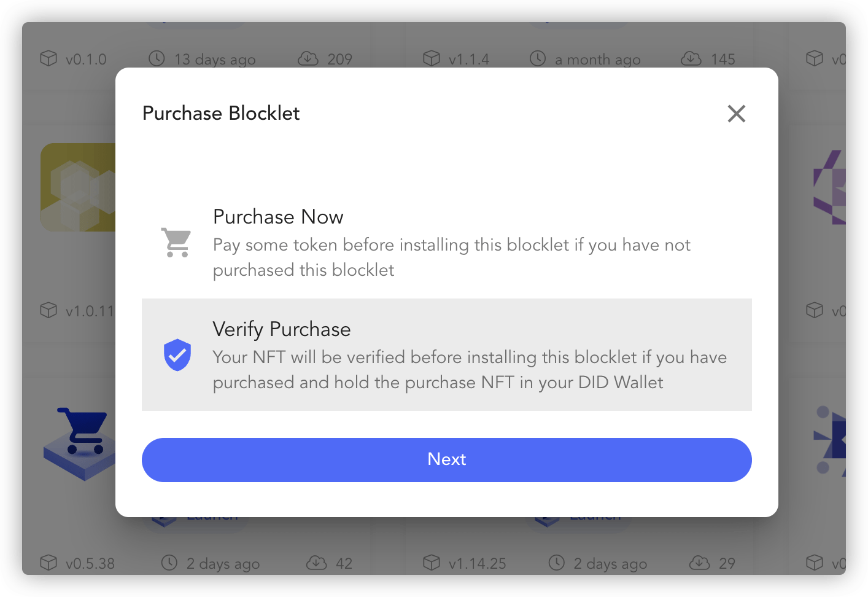Click the blue shield checkmark icon
Viewport: 868px width, 597px height.
tap(177, 355)
